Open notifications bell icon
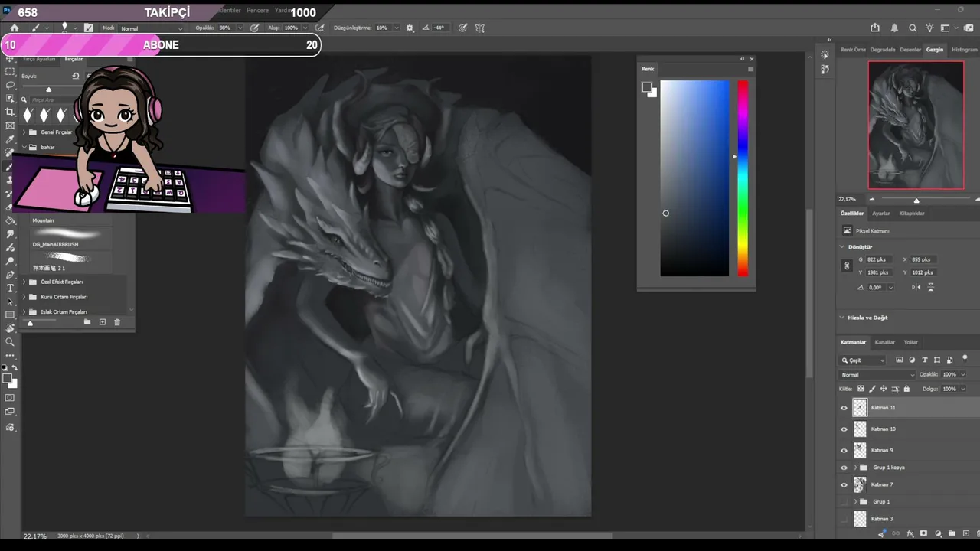This screenshot has width=980, height=551. click(x=894, y=28)
